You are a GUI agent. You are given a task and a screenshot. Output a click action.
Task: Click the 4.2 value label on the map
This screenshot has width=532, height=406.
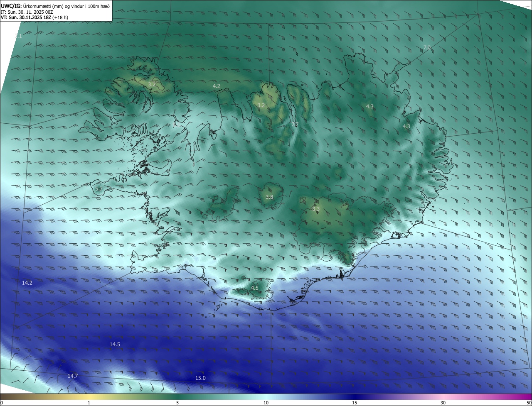216,86
